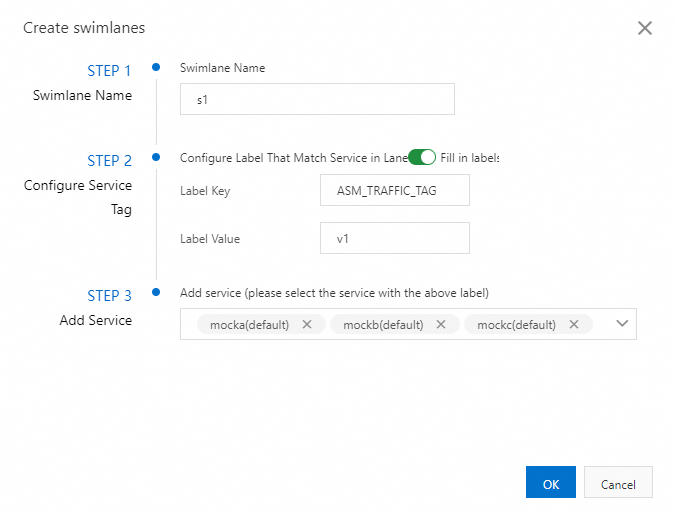Click the mockb(default) tag label
675x513 pixels.
[x=383, y=324]
